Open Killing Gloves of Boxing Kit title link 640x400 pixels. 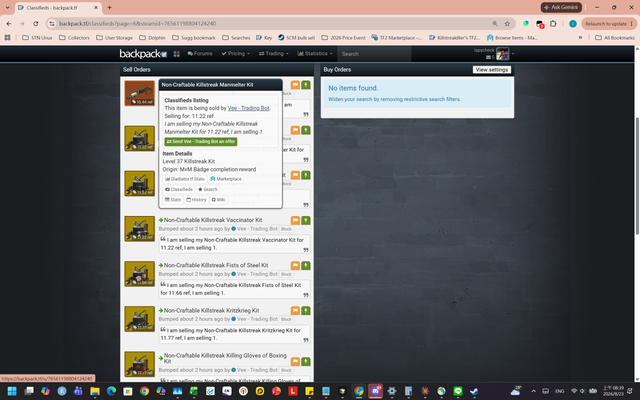pos(225,358)
